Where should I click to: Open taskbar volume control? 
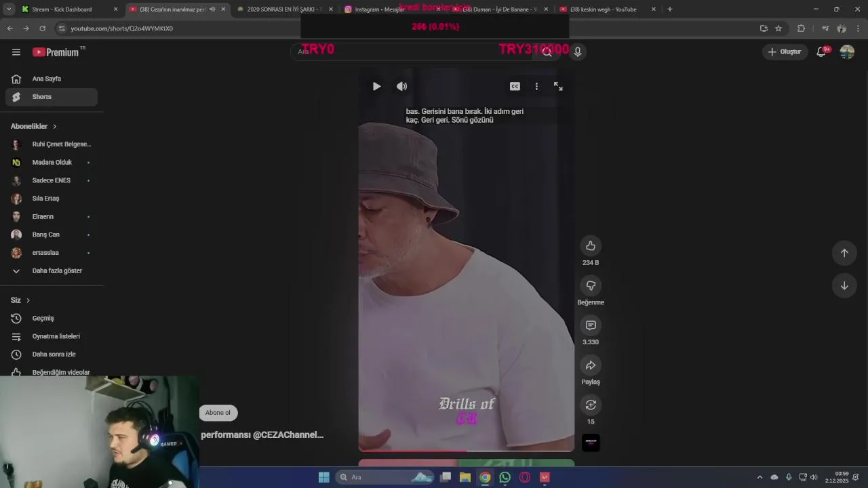click(813, 477)
